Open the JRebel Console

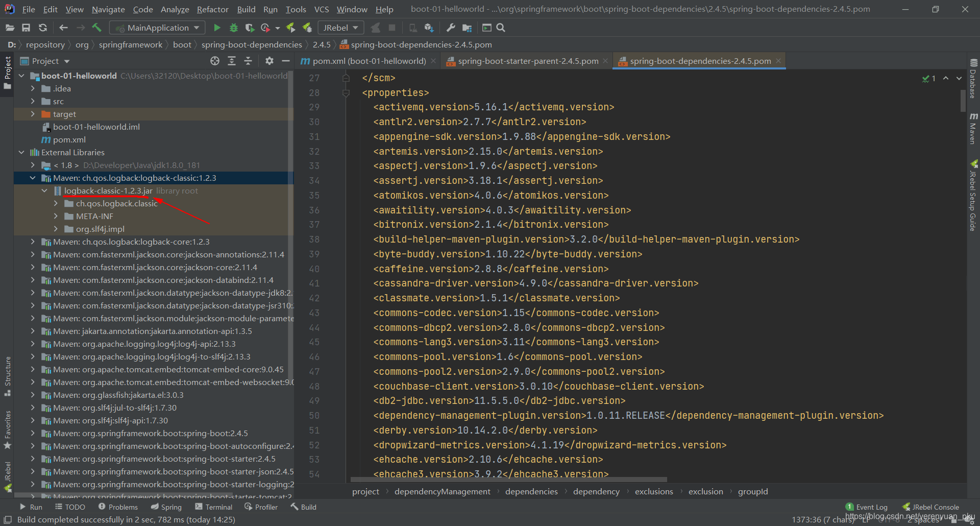coord(930,507)
